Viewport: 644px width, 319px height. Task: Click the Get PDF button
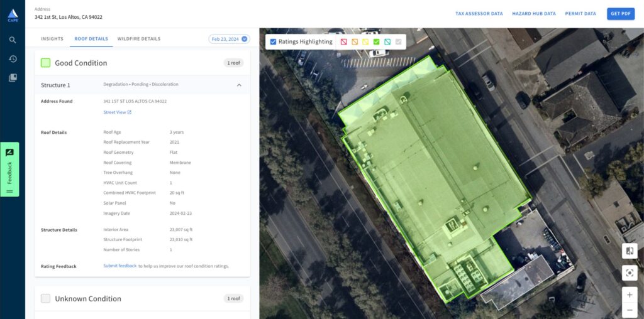pos(620,14)
